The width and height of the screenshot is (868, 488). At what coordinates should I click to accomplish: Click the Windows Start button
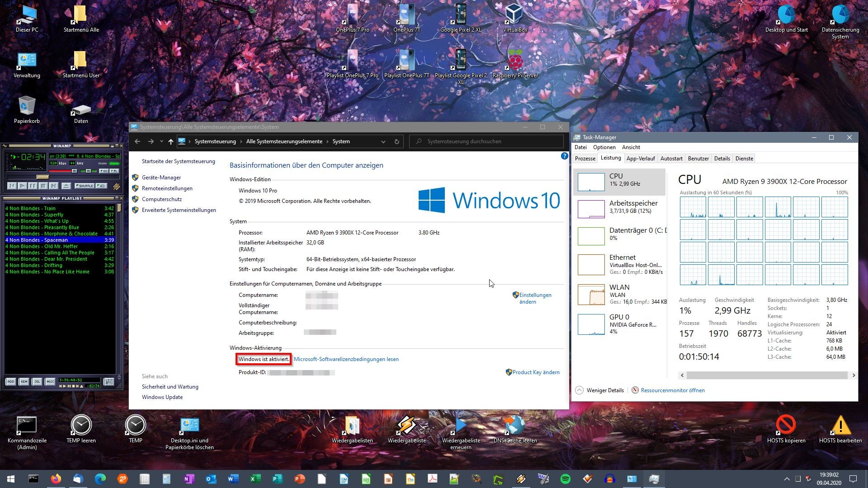[11, 479]
